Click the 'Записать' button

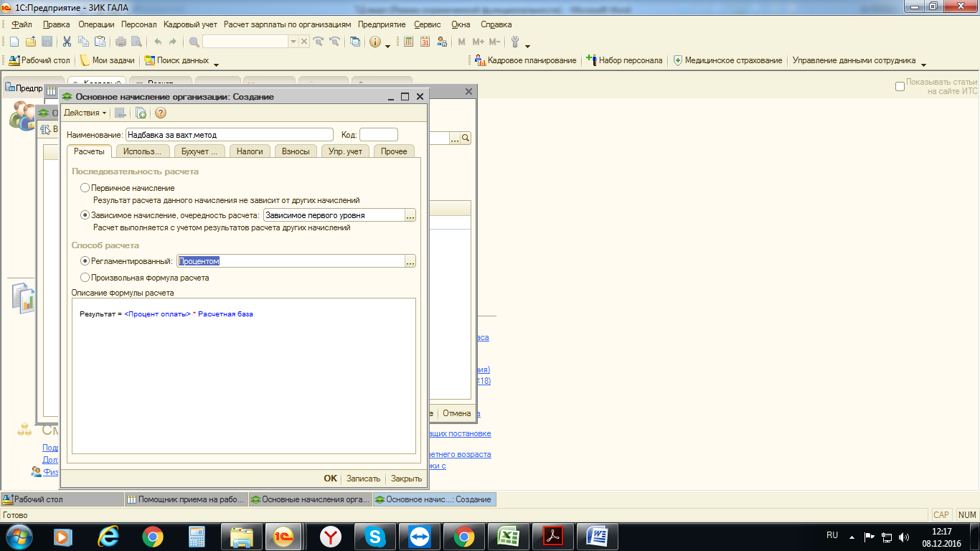tap(363, 479)
